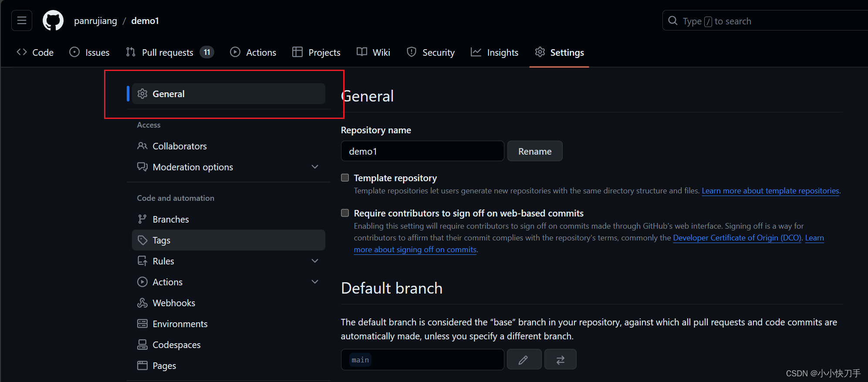
Task: Open Collaborators settings page
Action: (229, 146)
